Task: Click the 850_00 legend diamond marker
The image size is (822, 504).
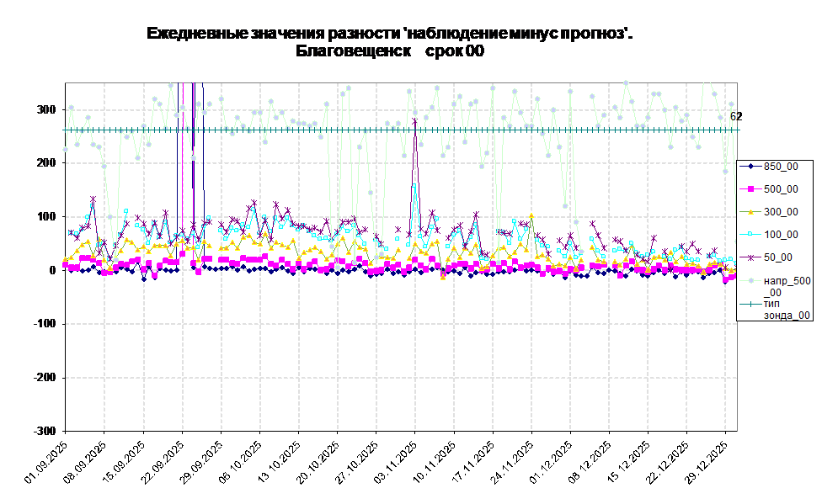Action: click(750, 167)
